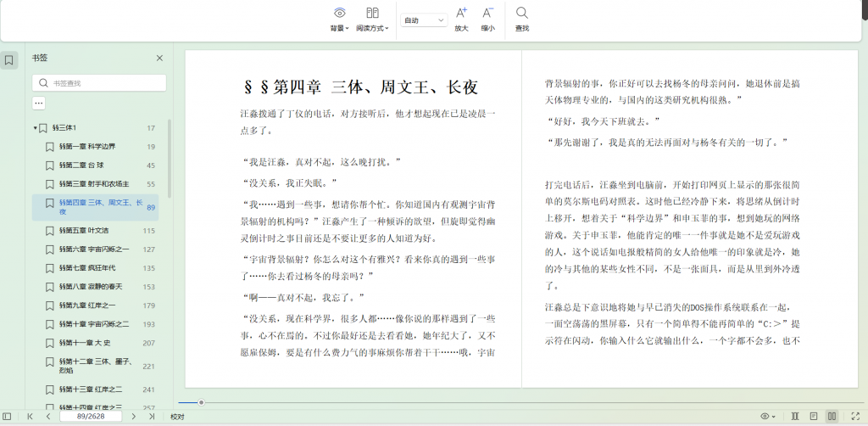The height and width of the screenshot is (426, 868).
Task: Go to bookmark 第十二章 三体、墨子、烈焰
Action: click(x=96, y=366)
